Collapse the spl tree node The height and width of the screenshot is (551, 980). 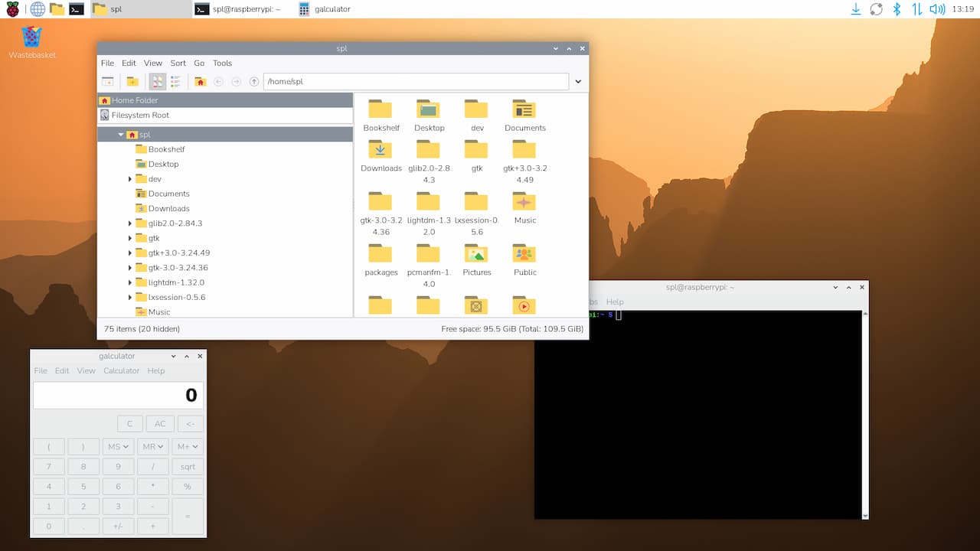click(x=120, y=135)
